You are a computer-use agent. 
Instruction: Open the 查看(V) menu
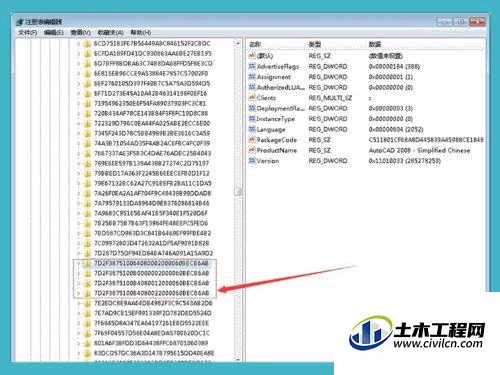tap(81, 32)
